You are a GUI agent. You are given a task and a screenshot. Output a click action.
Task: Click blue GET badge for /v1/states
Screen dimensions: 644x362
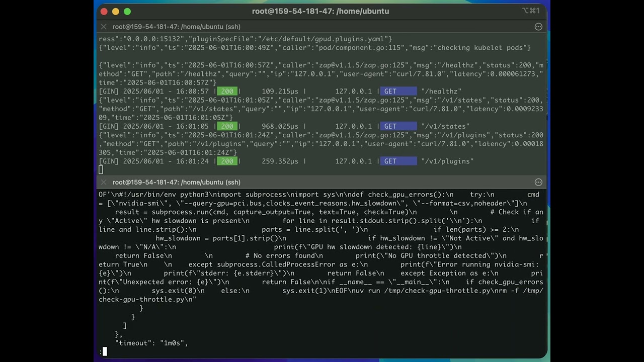coord(398,126)
